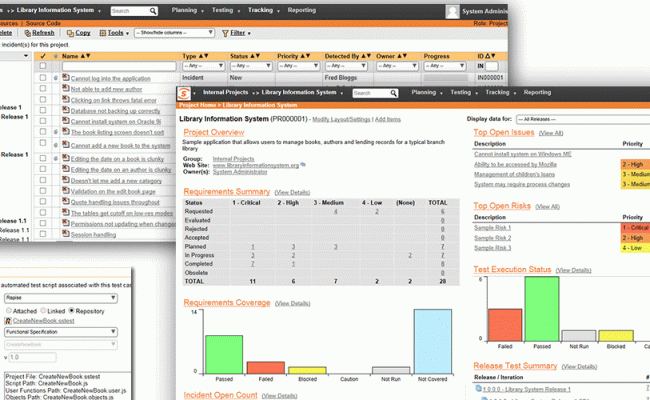The width and height of the screenshot is (650, 400).
Task: Open Reporting menu in Project Home window
Action: coord(537,92)
